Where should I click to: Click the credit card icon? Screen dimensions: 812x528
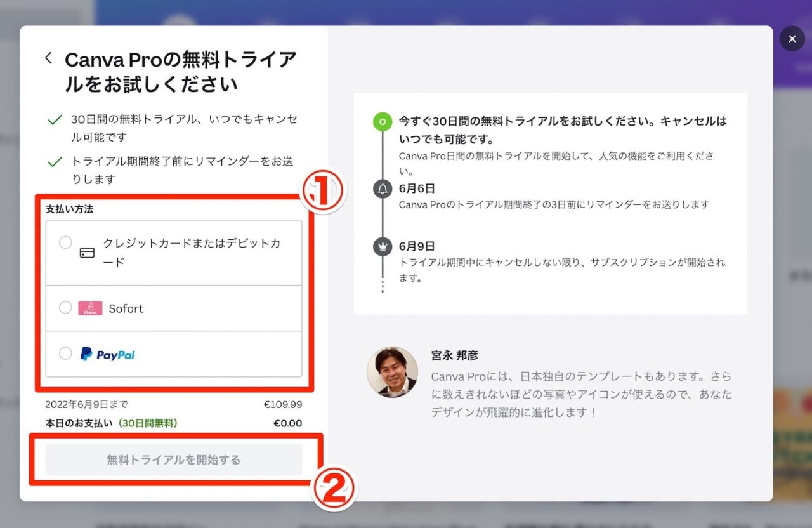point(87,253)
